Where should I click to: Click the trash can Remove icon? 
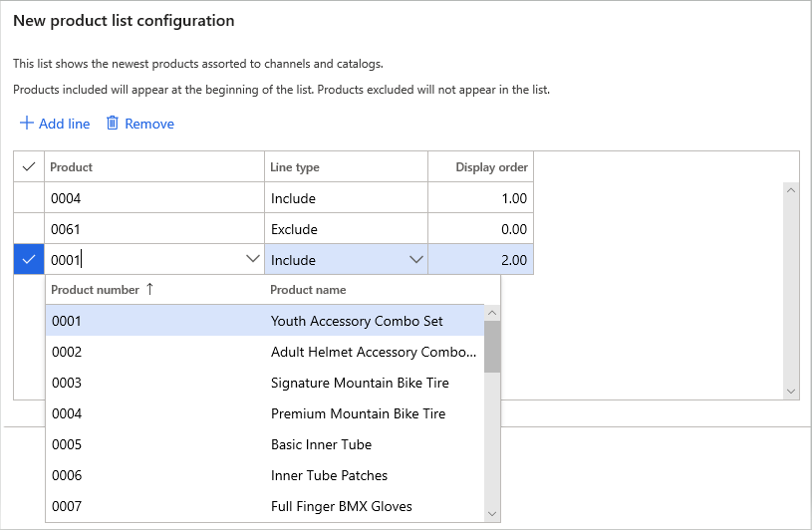(x=113, y=124)
